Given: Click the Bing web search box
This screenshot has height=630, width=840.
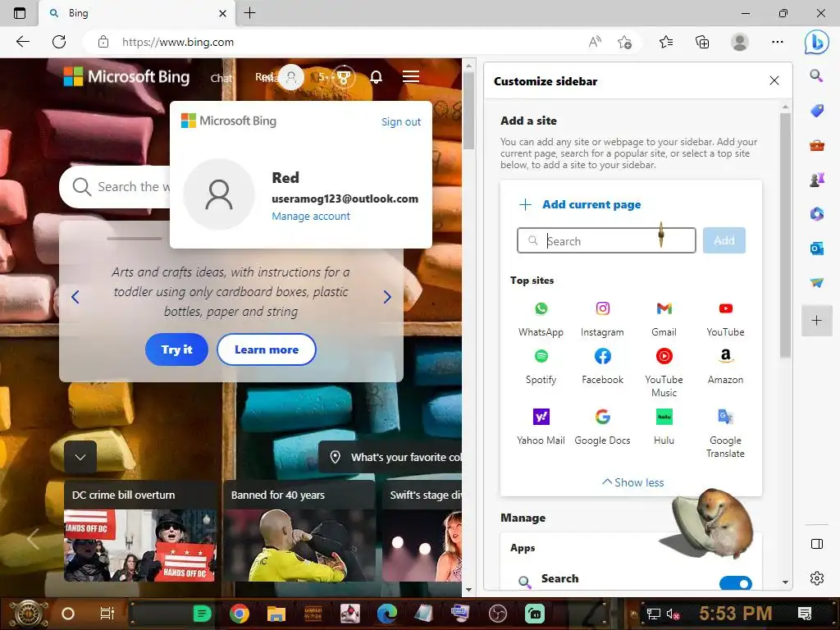Looking at the screenshot, I should (115, 187).
